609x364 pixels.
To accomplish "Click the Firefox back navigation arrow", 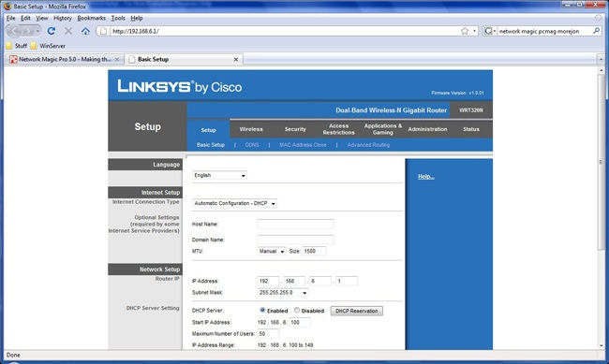I will [x=13, y=31].
